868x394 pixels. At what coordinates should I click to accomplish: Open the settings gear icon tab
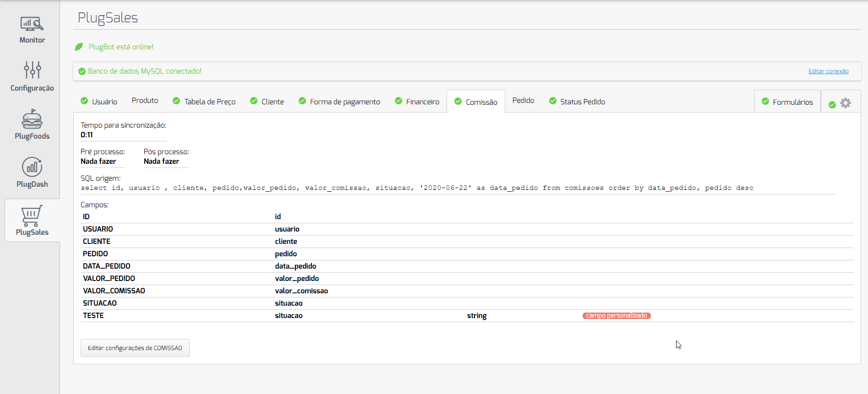click(846, 103)
